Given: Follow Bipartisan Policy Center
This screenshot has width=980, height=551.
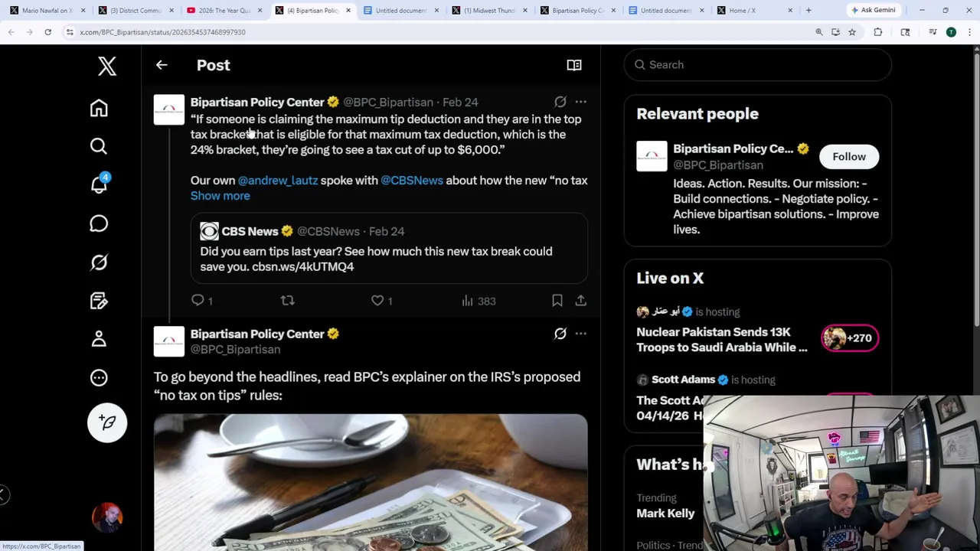Looking at the screenshot, I should [x=849, y=156].
